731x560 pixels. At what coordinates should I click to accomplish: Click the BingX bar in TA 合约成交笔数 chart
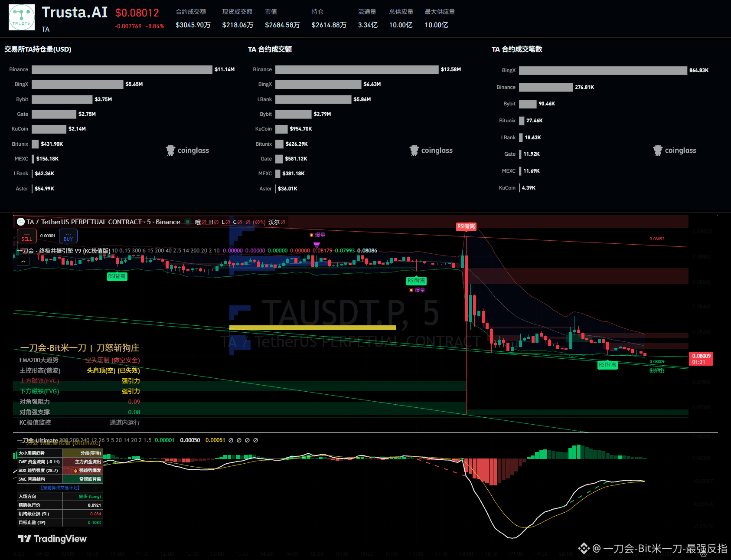603,70
